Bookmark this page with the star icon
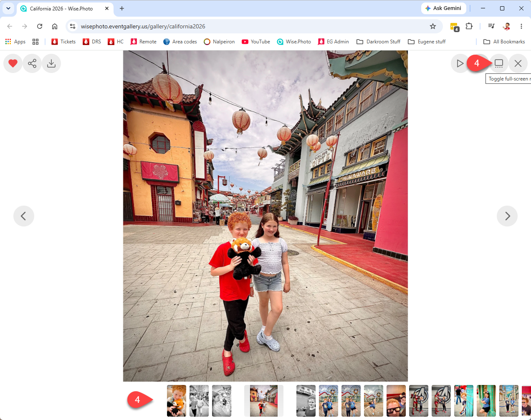The height and width of the screenshot is (420, 531). pos(433,26)
